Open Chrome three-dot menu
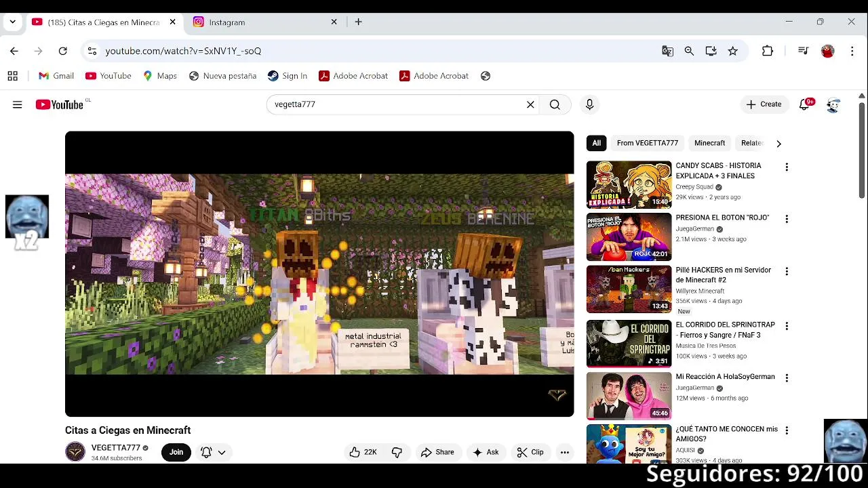 pos(852,51)
